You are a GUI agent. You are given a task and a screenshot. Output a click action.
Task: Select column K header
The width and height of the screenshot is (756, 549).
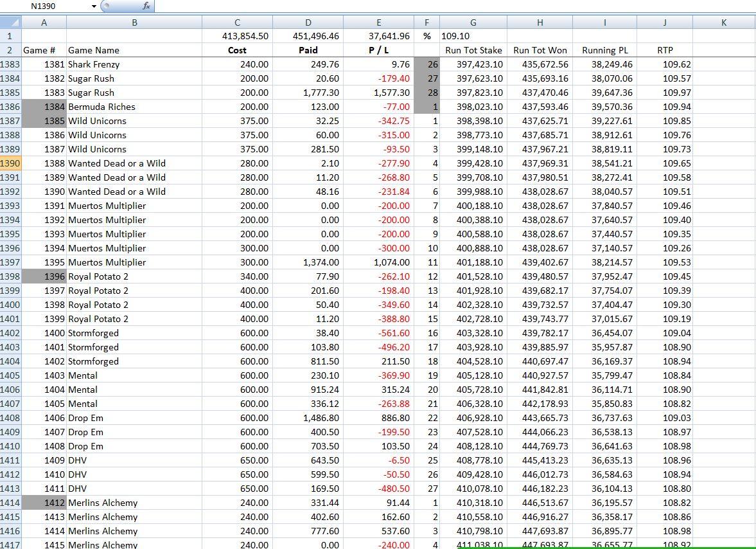click(724, 22)
